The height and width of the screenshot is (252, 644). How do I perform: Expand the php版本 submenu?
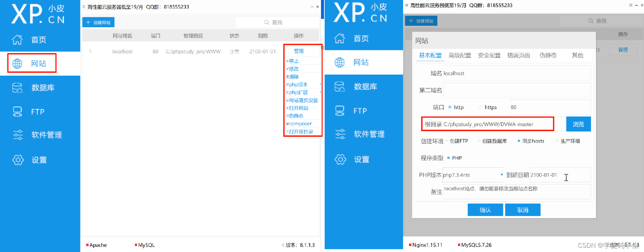pos(303,84)
